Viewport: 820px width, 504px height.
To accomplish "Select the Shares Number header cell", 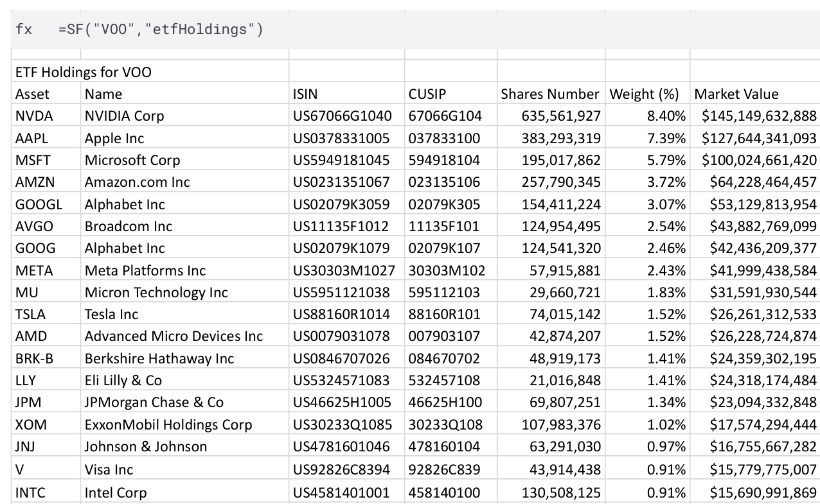I will point(551,94).
